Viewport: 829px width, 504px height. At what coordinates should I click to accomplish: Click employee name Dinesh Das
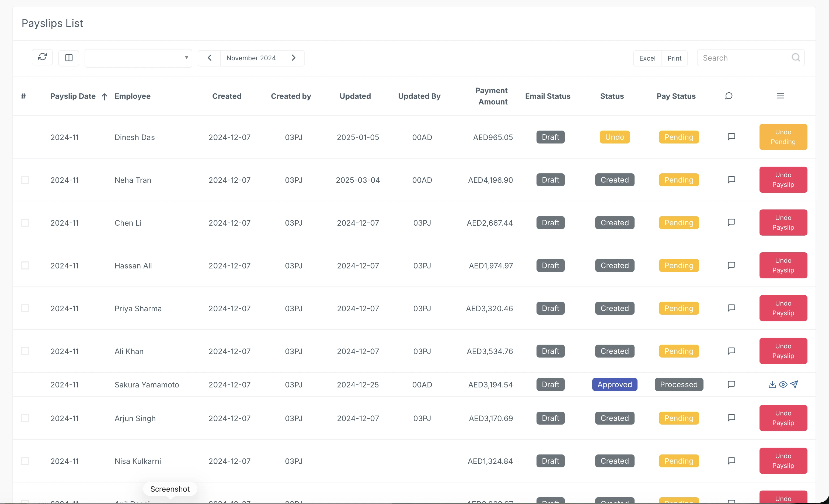tap(135, 137)
